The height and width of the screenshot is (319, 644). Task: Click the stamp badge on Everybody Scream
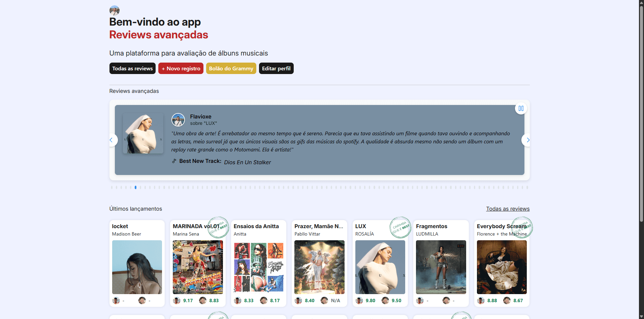(522, 227)
